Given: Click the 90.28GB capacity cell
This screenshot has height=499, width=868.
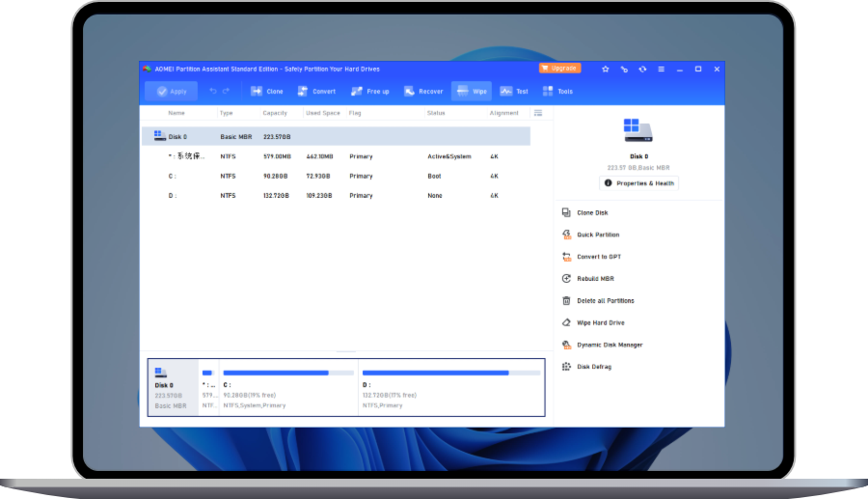Looking at the screenshot, I should click(275, 176).
